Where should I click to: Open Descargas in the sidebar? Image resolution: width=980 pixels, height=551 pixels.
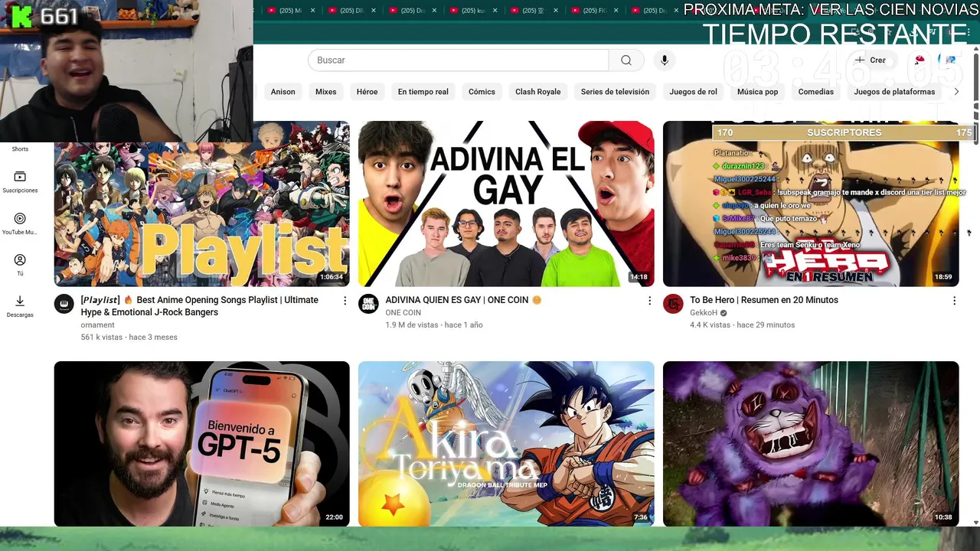(20, 306)
